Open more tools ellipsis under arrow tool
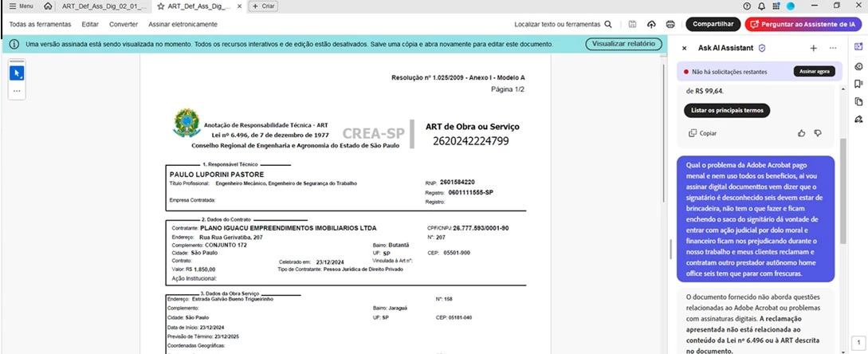Image resolution: width=868 pixels, height=354 pixels. pos(17,91)
